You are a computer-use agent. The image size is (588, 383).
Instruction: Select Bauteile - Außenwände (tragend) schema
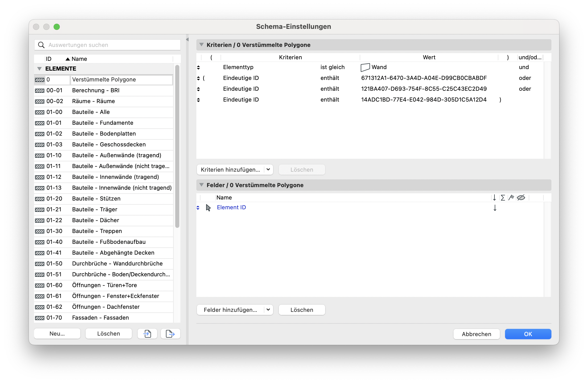coord(104,155)
